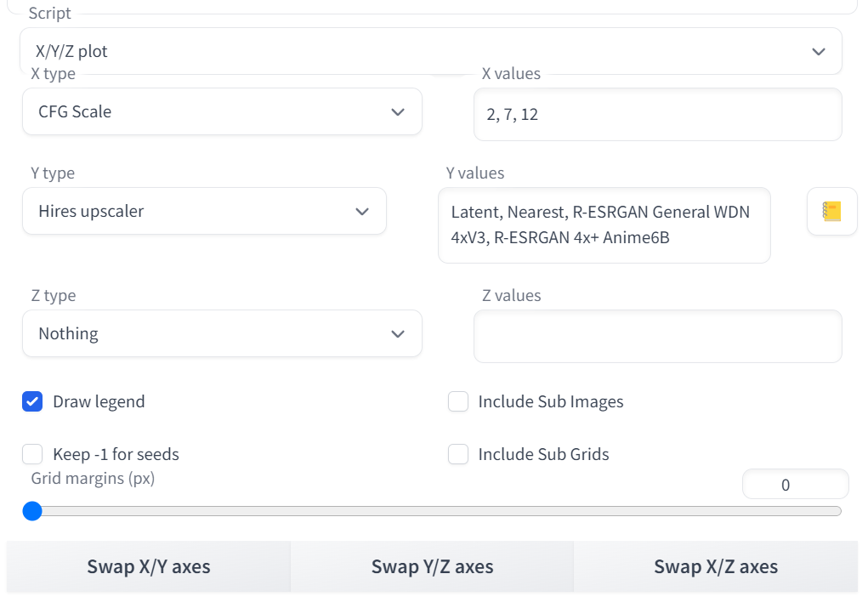Click chevron arrow of Y type dropdown
868x608 pixels.
tap(362, 212)
